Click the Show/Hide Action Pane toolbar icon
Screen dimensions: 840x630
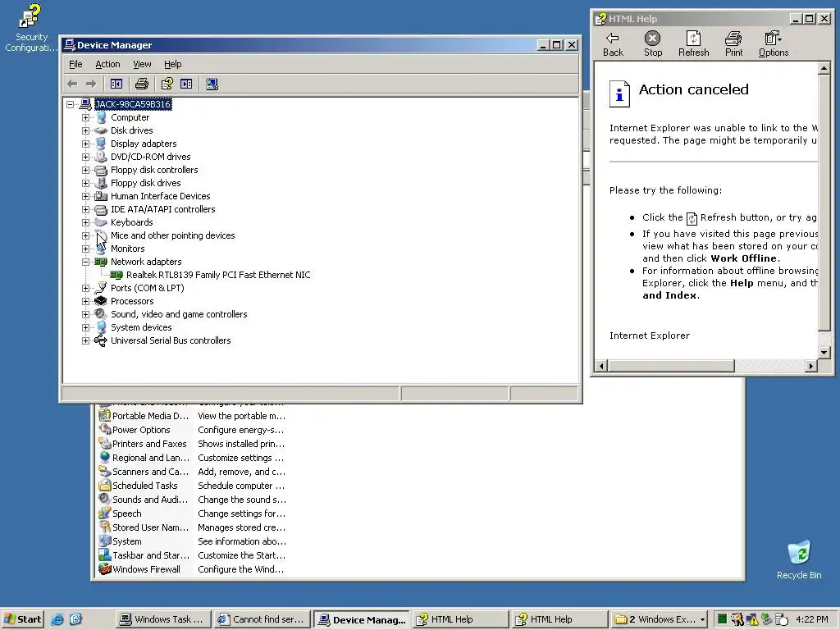[186, 84]
